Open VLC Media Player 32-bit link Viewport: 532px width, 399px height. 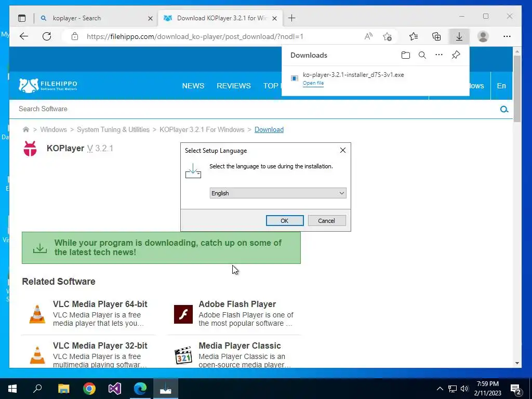pos(100,345)
